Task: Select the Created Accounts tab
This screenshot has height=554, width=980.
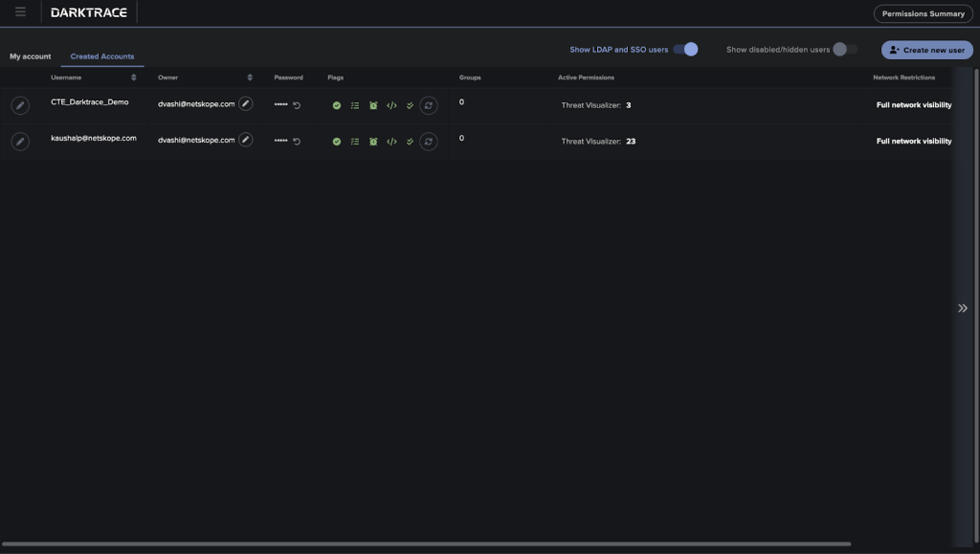Action: (101, 56)
